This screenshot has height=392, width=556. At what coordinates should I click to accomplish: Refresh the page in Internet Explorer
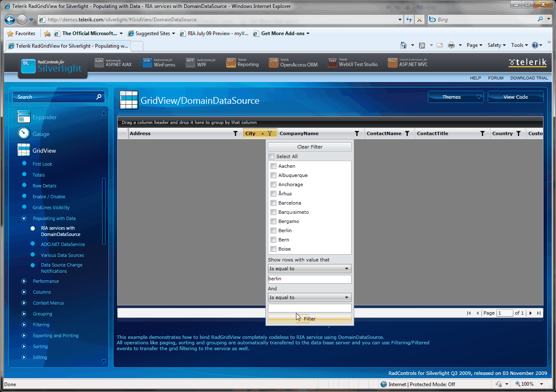(409, 19)
